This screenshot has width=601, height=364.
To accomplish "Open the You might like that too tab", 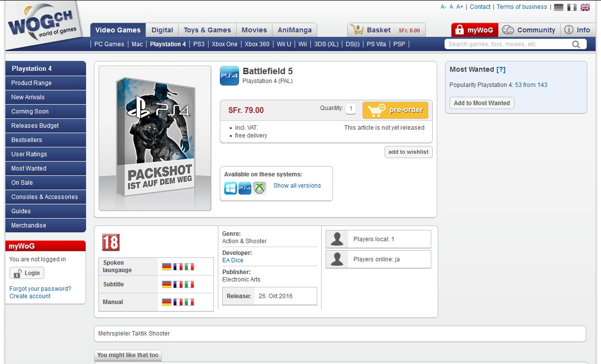I will (128, 355).
